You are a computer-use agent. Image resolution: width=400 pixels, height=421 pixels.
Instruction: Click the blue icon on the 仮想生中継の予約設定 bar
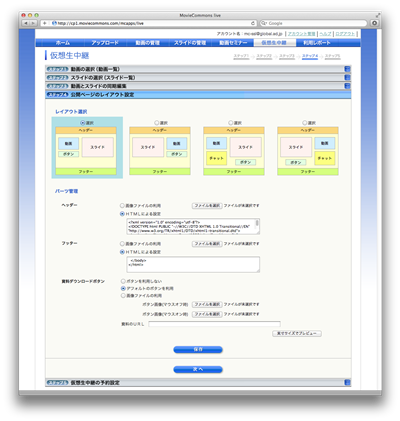pyautogui.click(x=347, y=383)
